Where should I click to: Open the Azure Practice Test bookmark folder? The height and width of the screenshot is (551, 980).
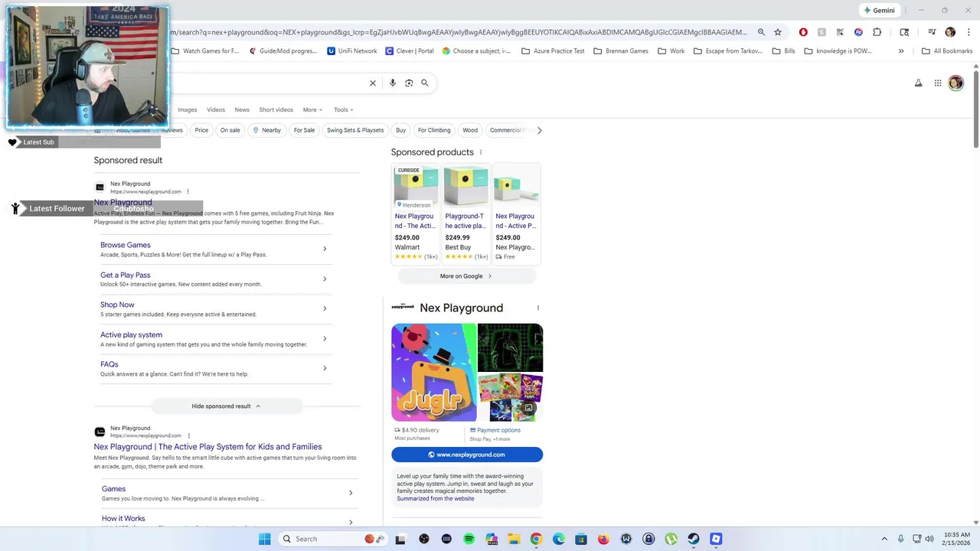pyautogui.click(x=553, y=51)
